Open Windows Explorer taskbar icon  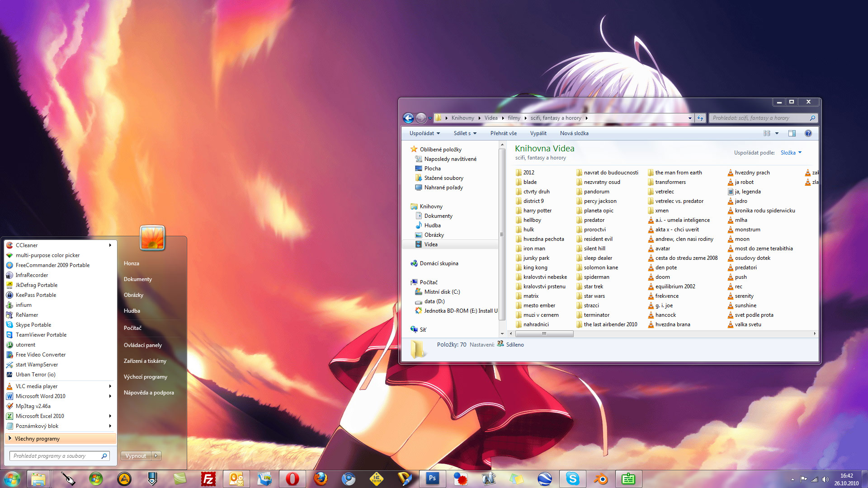[38, 479]
